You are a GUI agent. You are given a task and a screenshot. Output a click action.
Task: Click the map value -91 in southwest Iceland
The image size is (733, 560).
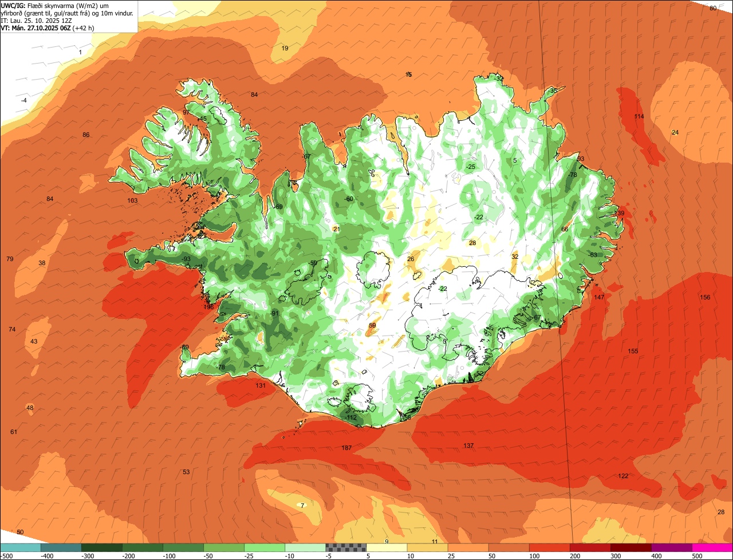(274, 313)
